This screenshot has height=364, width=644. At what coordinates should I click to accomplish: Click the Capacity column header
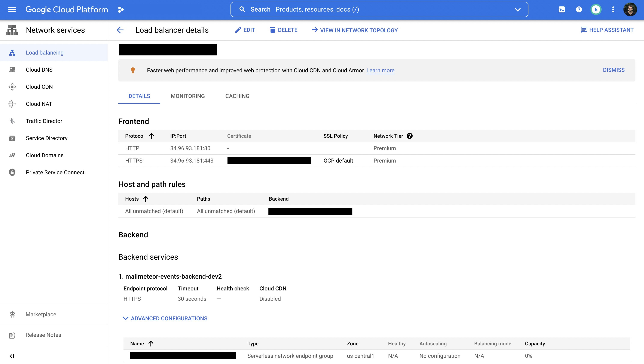(x=535, y=343)
